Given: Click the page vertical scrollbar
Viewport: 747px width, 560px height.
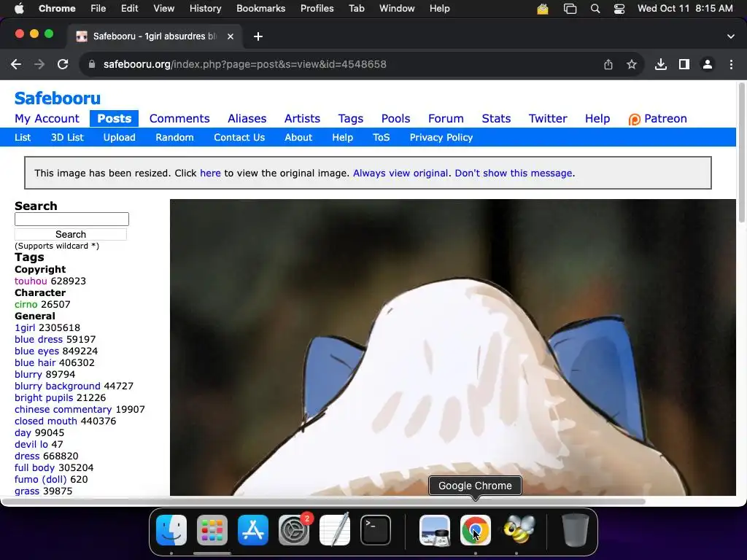Looking at the screenshot, I should coord(741,152).
